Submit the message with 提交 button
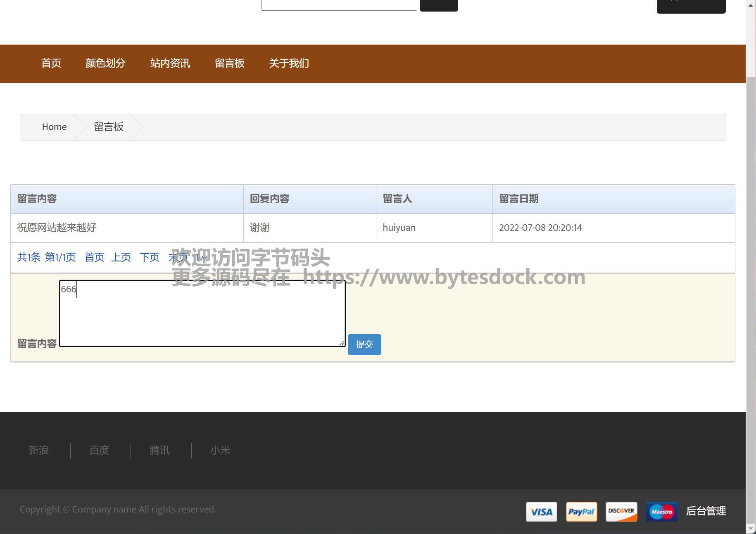The height and width of the screenshot is (534, 756). tap(364, 344)
